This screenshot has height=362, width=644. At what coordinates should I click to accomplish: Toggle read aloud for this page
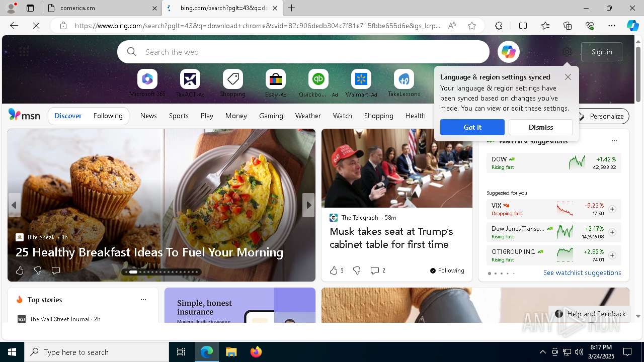pyautogui.click(x=452, y=26)
